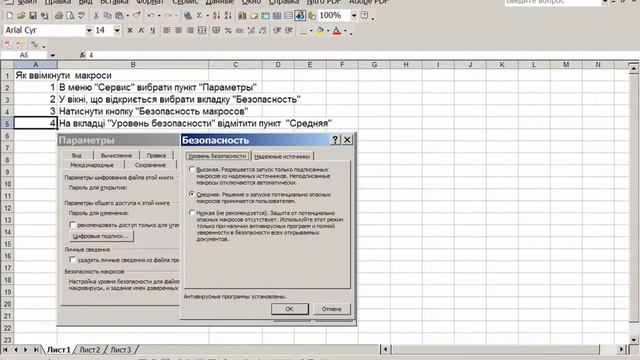Open the zoom 100% dropdown arrow
Viewport: 640px width, 360px height.
point(354,16)
